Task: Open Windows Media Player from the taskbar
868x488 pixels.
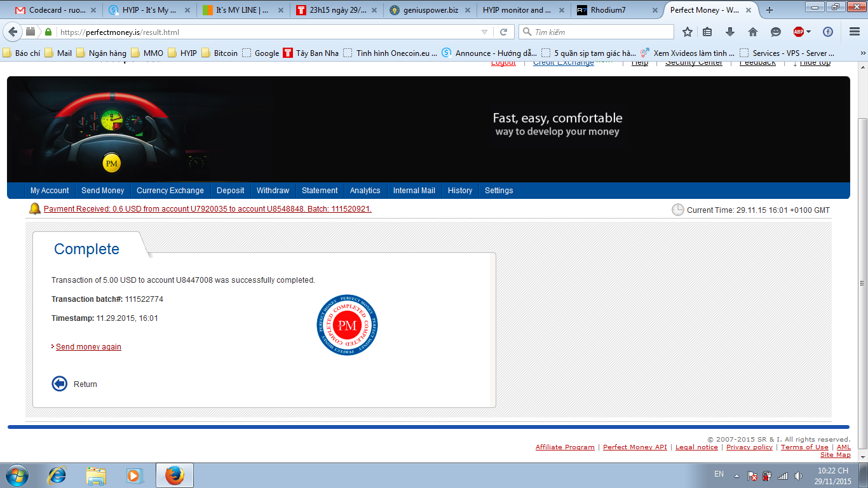Action: coord(134,475)
